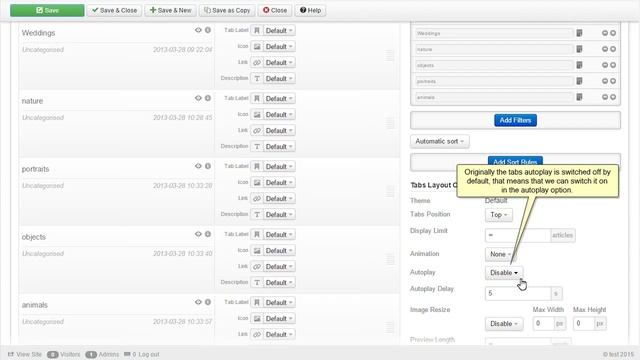Click the Max Height input field
This screenshot has width=640, height=360.
584,324
